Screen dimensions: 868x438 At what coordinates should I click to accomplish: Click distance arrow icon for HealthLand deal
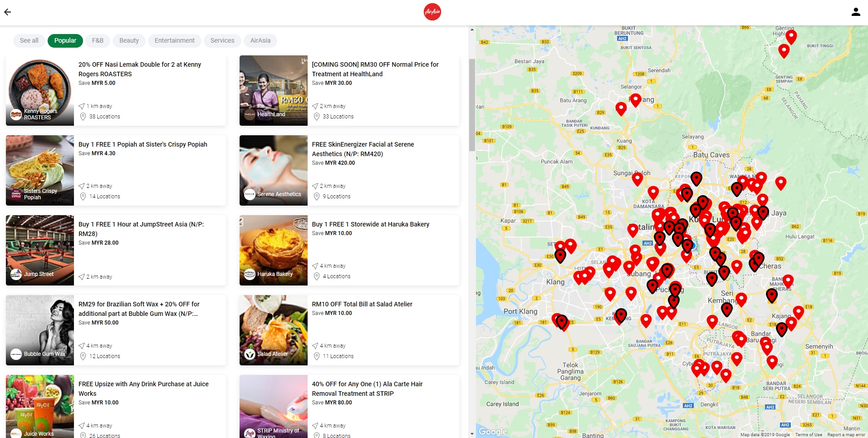[315, 106]
